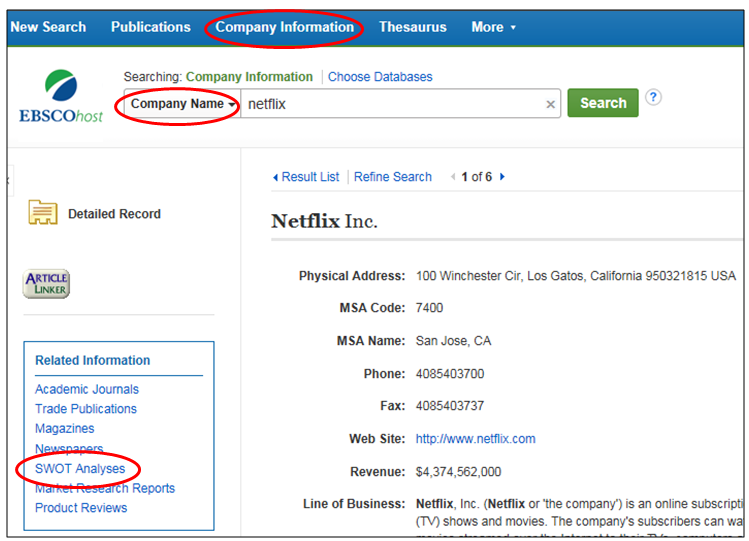The height and width of the screenshot is (541, 749).
Task: Open Product Reviews related link
Action: point(81,508)
